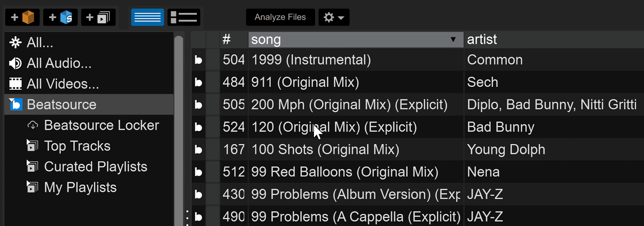Click the asterisk icon beside All...
Screen dimensions: 644x226
(x=15, y=42)
